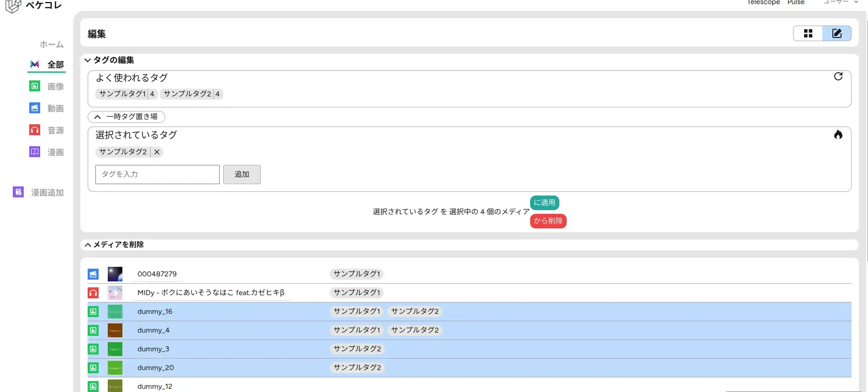Click the video type icon beside 000487279
The height and width of the screenshot is (392, 868).
tap(93, 274)
